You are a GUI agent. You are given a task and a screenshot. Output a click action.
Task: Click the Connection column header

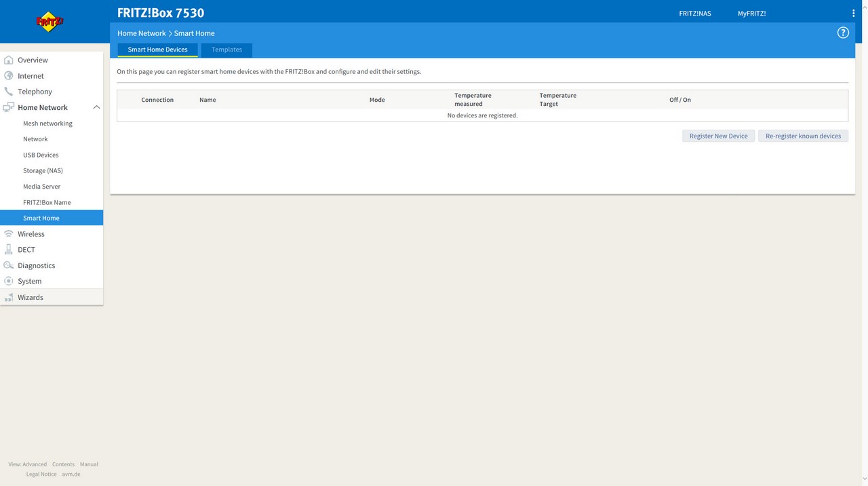pos(157,100)
